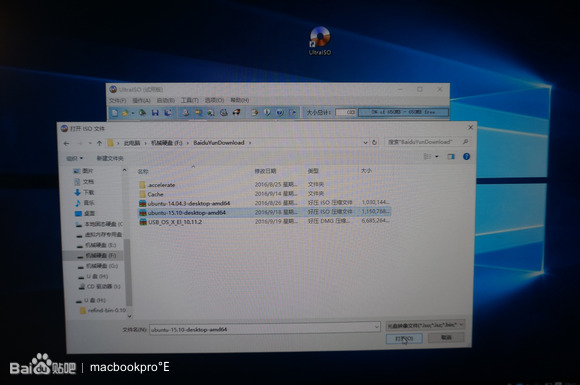This screenshot has width=580, height=385.
Task: Select 本地固态硬盘 (C:) in the sidebar
Action: tap(99, 224)
